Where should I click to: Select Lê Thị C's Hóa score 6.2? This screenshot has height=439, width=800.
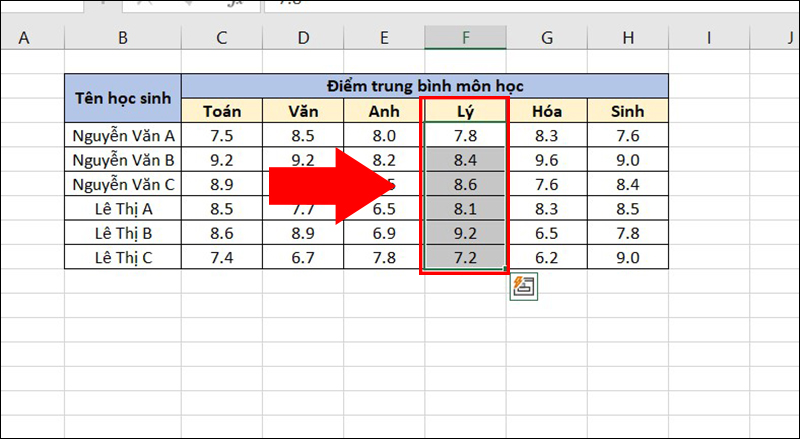coord(547,257)
